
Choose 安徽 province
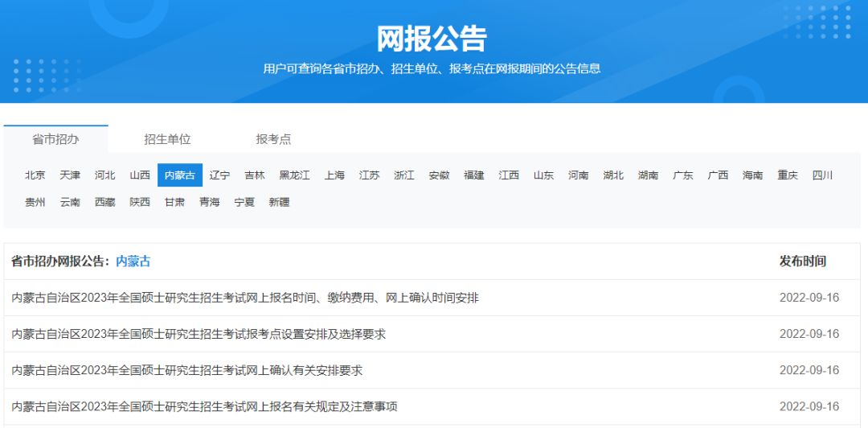[x=439, y=175]
